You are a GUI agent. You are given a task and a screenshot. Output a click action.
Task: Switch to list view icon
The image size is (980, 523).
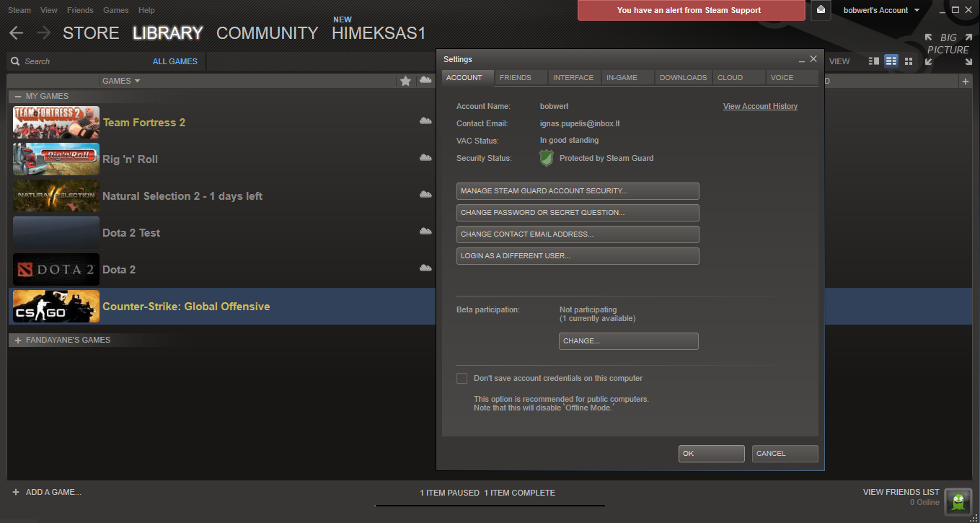click(x=891, y=61)
